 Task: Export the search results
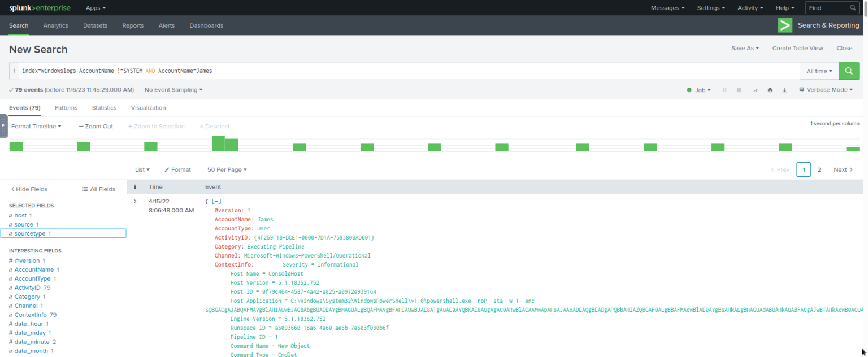tap(784, 89)
